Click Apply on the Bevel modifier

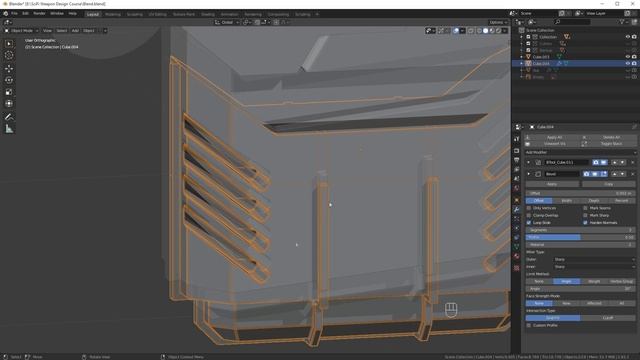click(552, 184)
